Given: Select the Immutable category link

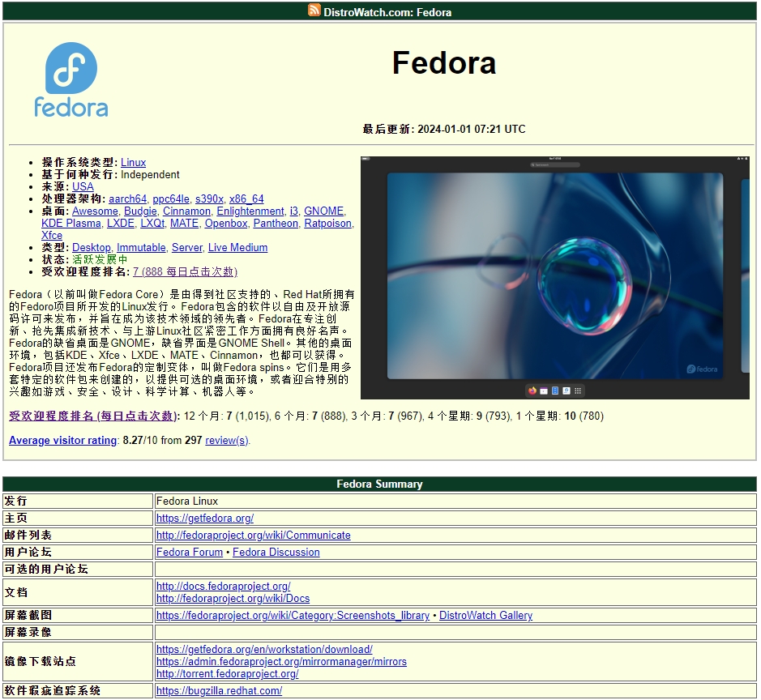Looking at the screenshot, I should 141,247.
